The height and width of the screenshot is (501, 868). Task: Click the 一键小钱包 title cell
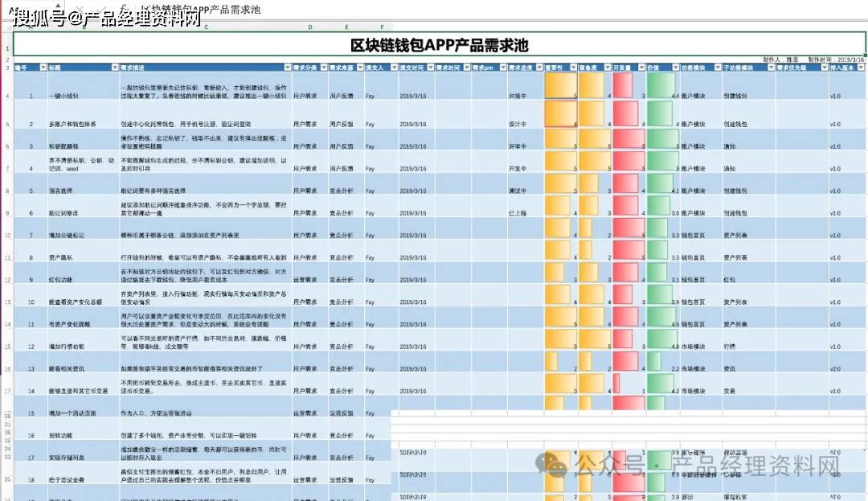coord(66,96)
